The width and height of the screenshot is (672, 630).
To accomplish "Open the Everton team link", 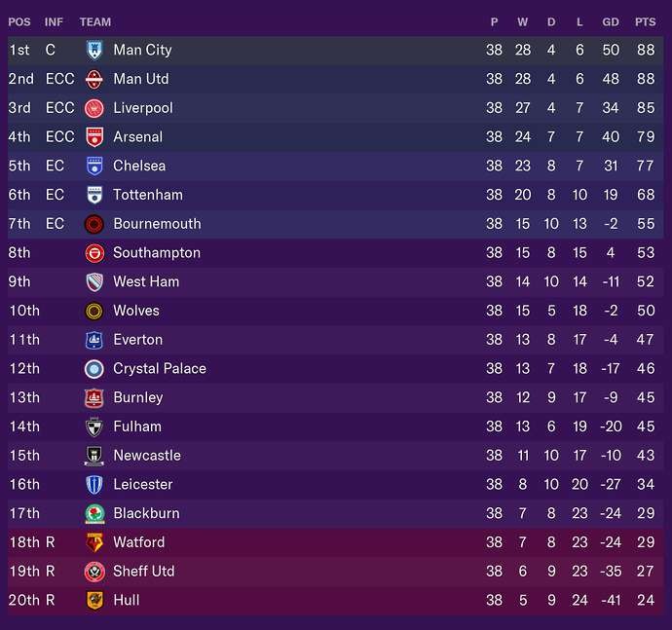I will [x=137, y=340].
